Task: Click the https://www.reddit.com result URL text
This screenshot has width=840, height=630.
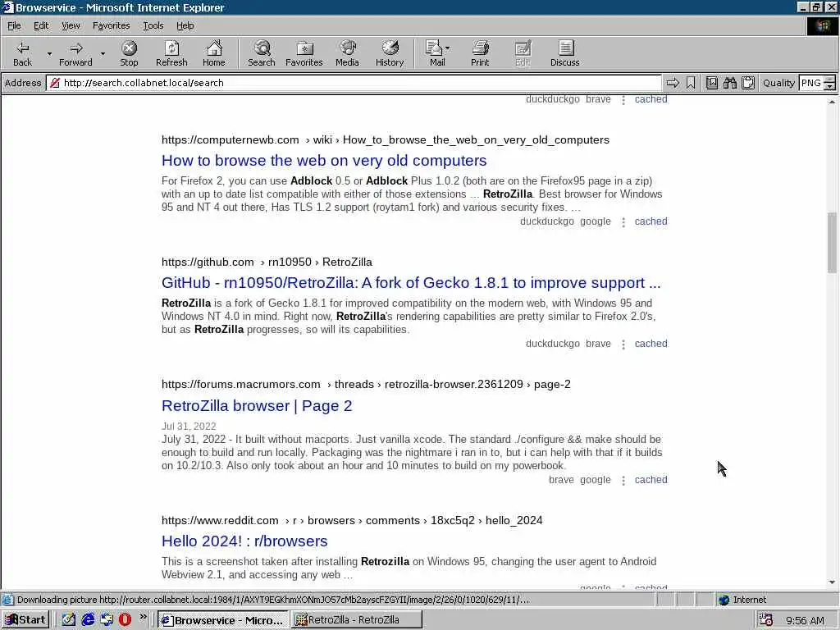Action: click(220, 520)
